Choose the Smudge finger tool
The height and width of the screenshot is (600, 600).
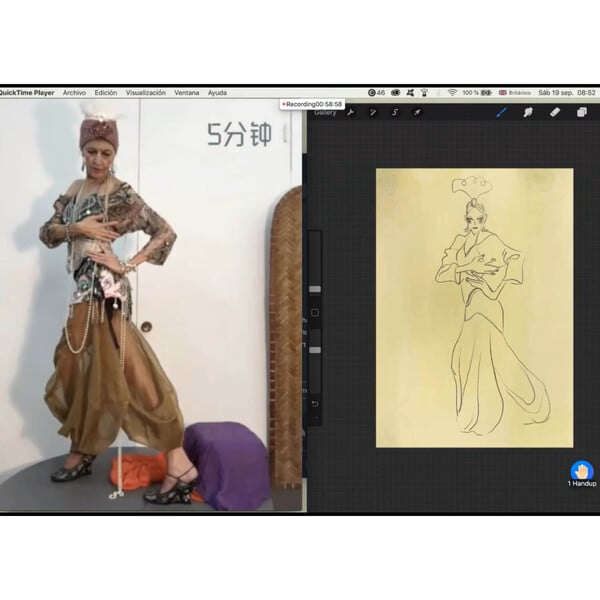click(528, 112)
